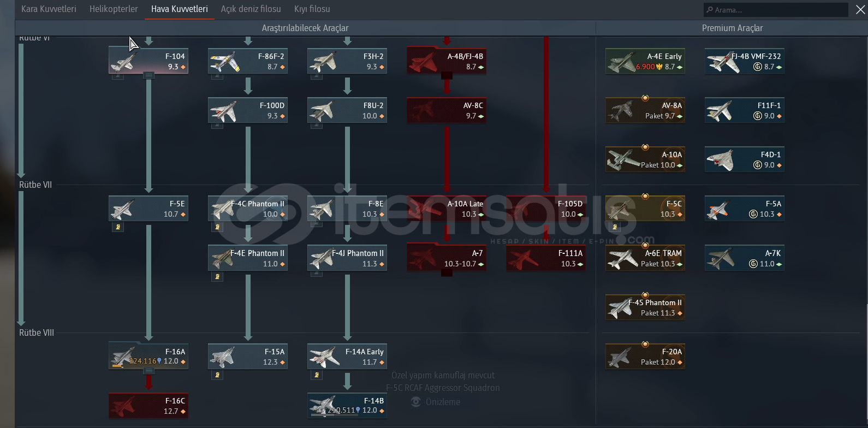Click the yellow badge under F-4C Phantom II

tap(217, 227)
